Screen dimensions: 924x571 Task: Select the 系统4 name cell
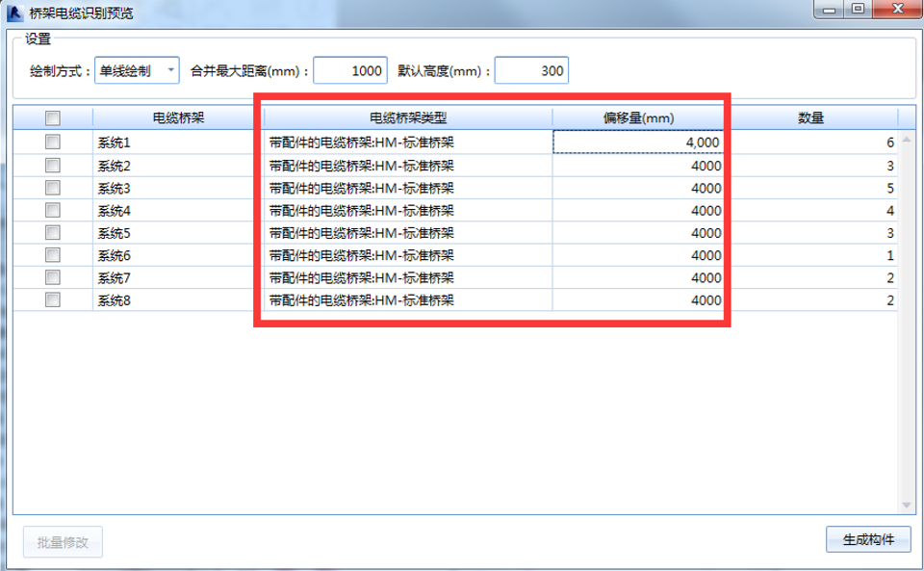click(x=178, y=210)
